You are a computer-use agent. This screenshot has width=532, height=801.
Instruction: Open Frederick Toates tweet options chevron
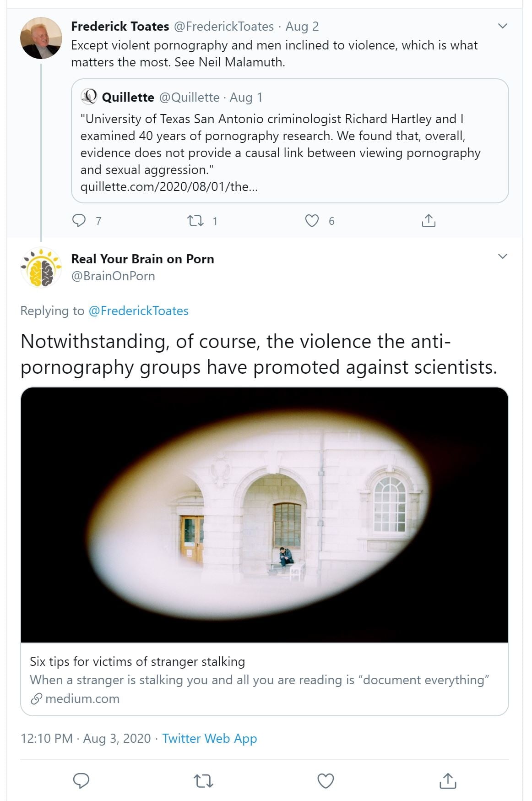click(x=502, y=26)
